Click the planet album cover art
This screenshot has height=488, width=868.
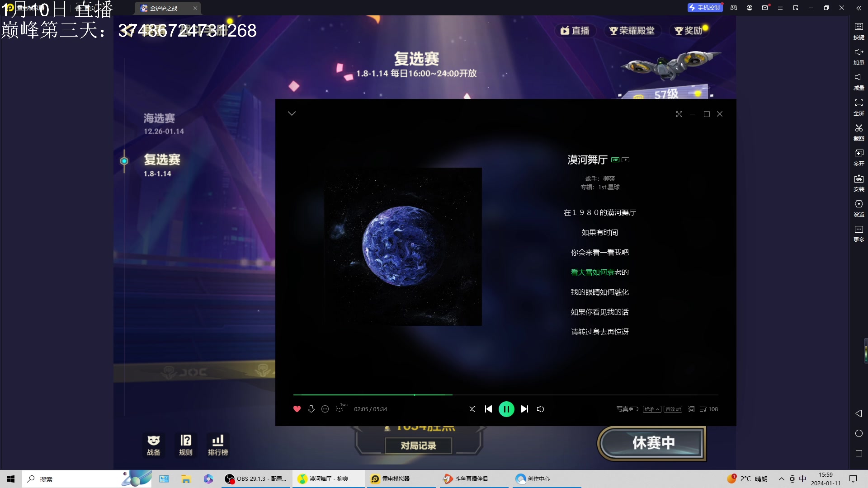[x=403, y=247]
